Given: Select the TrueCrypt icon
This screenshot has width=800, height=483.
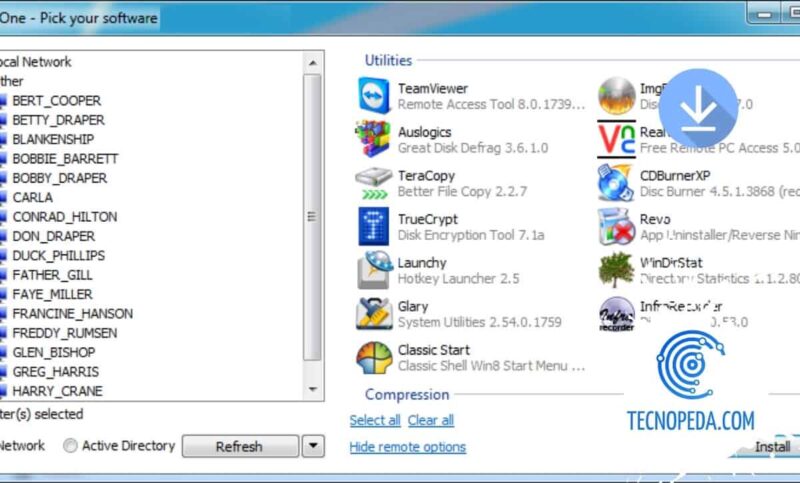Looking at the screenshot, I should [373, 226].
